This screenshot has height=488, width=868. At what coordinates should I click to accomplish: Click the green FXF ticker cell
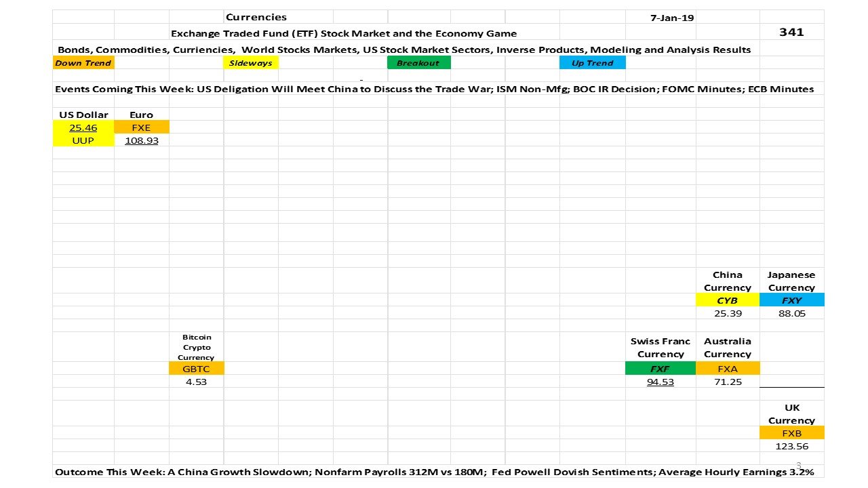pos(660,369)
